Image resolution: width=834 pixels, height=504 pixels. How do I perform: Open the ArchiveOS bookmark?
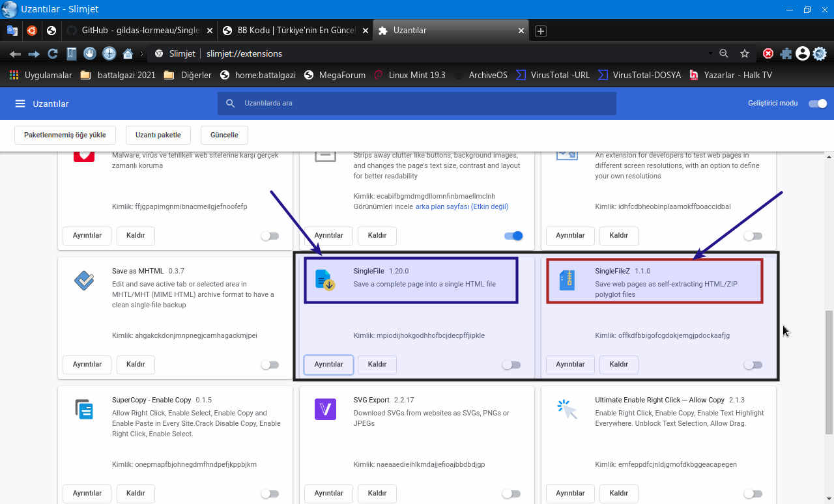click(x=480, y=75)
